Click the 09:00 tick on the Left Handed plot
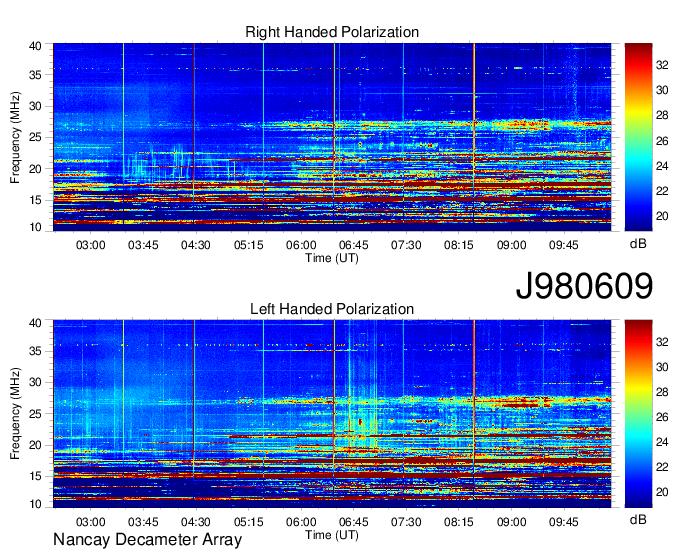Viewport: 680px width, 552px height. [x=511, y=522]
